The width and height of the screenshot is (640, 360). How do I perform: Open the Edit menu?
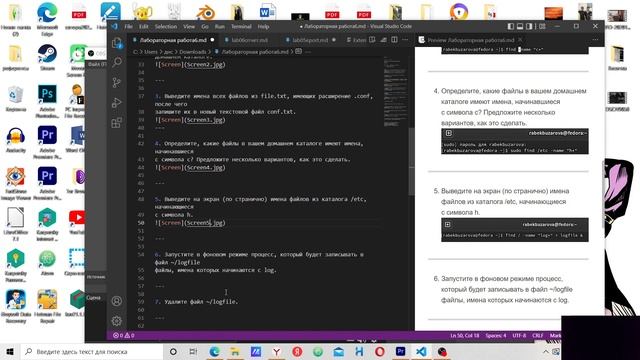point(144,27)
